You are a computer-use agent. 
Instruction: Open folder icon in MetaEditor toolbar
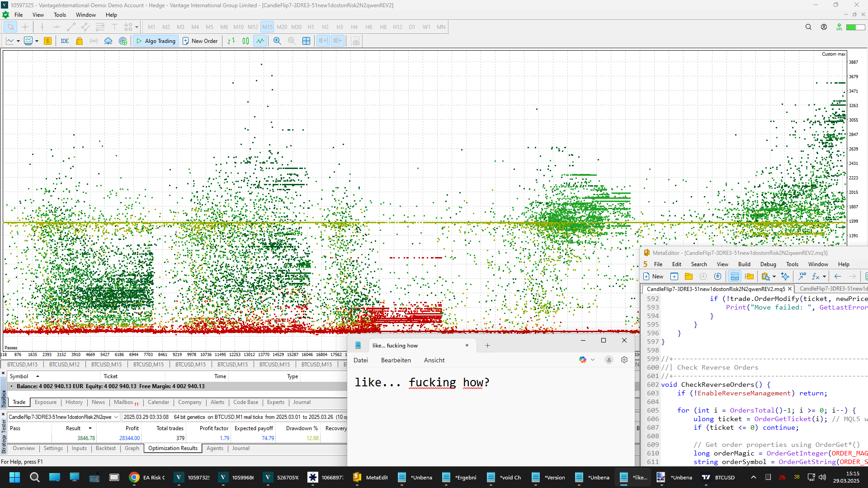pyautogui.click(x=689, y=277)
